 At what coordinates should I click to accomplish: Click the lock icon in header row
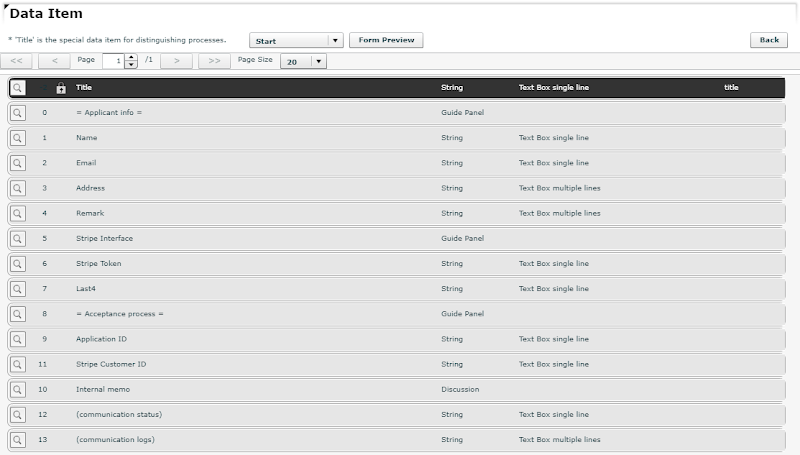pos(61,88)
